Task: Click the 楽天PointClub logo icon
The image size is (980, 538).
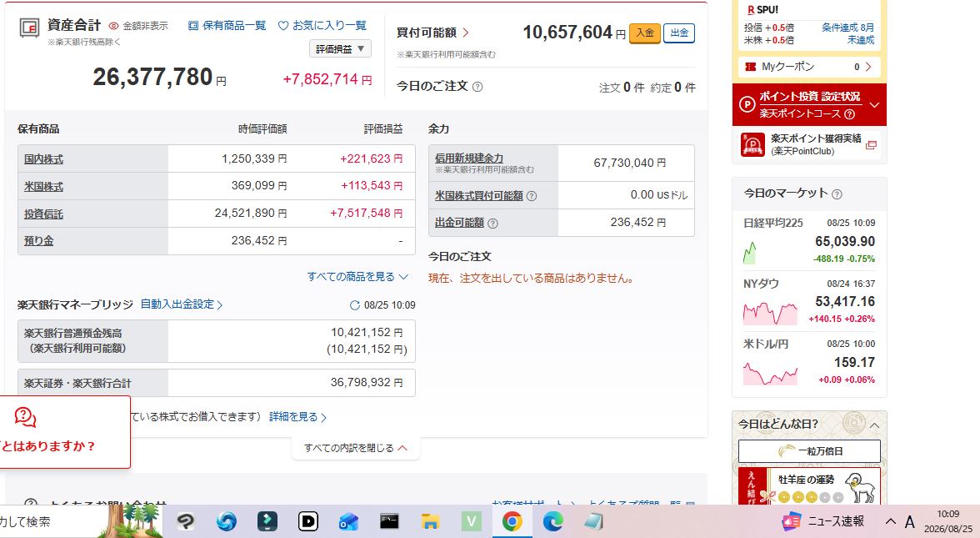Action: pyautogui.click(x=752, y=144)
